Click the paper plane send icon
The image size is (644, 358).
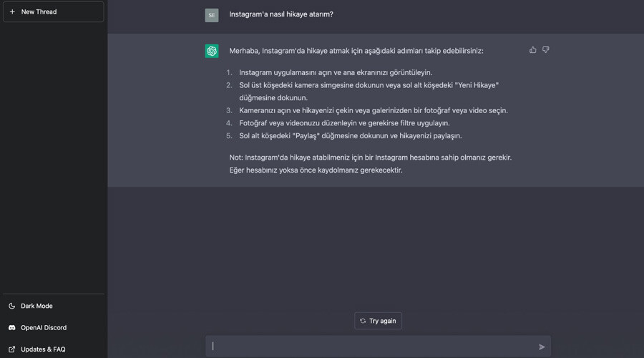(x=542, y=347)
